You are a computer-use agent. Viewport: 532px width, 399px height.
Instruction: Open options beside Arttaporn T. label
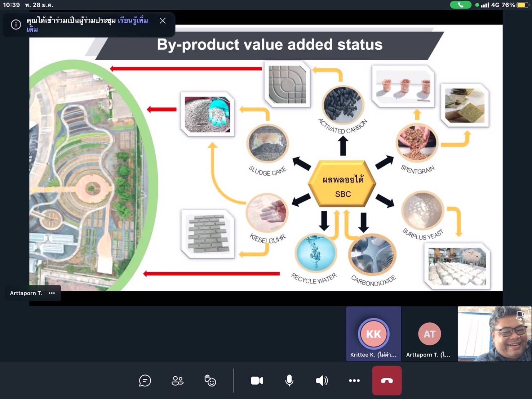pyautogui.click(x=52, y=293)
